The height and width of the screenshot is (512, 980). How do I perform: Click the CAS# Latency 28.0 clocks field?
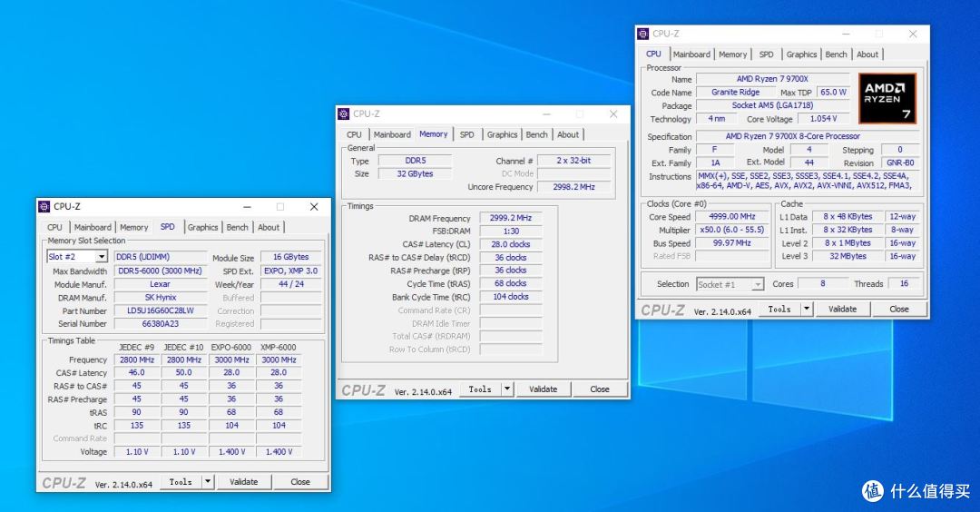pyautogui.click(x=511, y=244)
